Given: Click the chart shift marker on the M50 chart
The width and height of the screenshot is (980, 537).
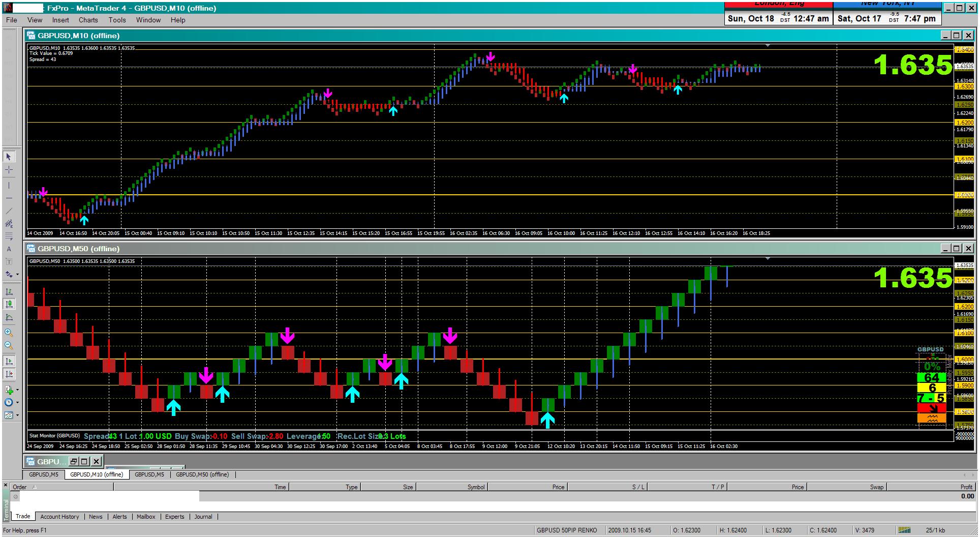Looking at the screenshot, I should (768, 259).
